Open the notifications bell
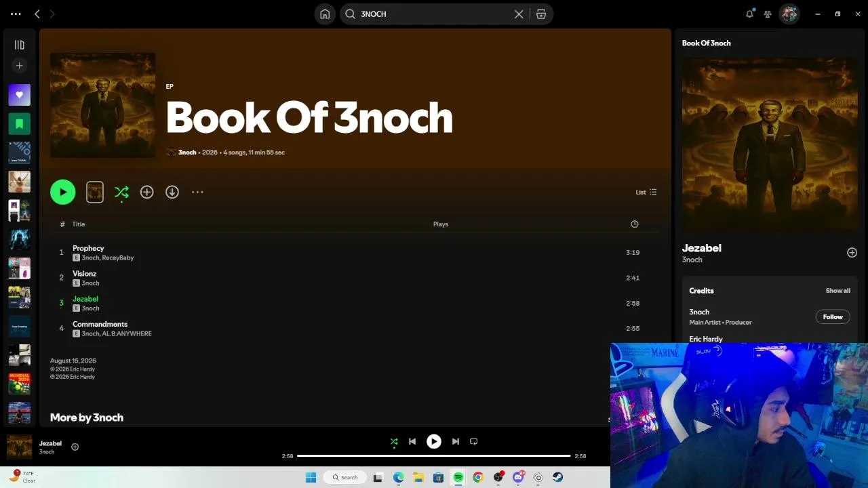This screenshot has width=868, height=488. pos(749,14)
